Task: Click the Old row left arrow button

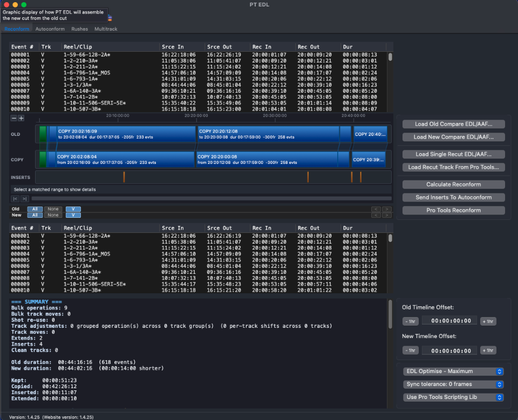Action: (376, 209)
